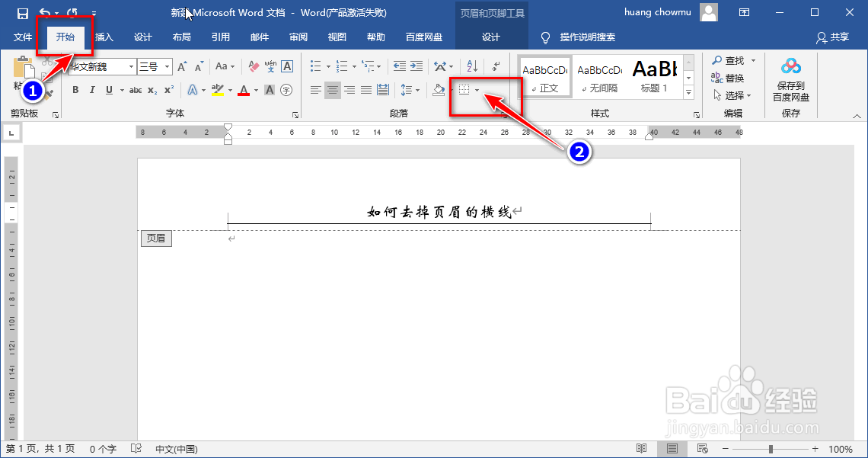This screenshot has width=868, height=458.
Task: Open font dialog launcher
Action: (x=295, y=115)
